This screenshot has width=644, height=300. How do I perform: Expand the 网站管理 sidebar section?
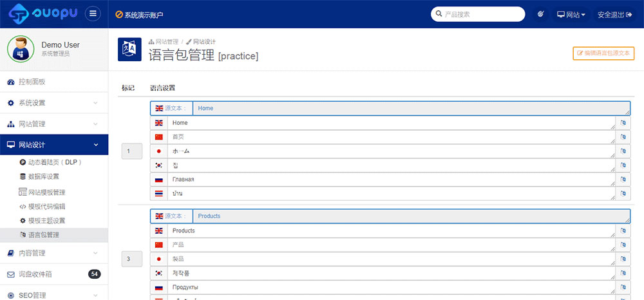point(54,124)
